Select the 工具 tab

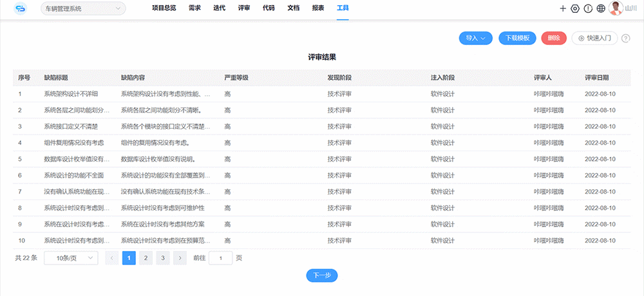(343, 8)
